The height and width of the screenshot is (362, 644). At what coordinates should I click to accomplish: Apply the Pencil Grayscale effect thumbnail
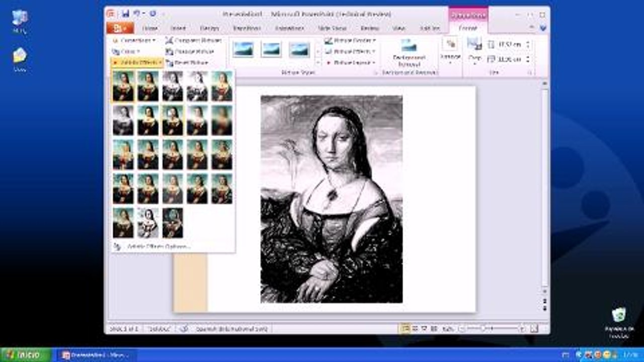click(173, 86)
